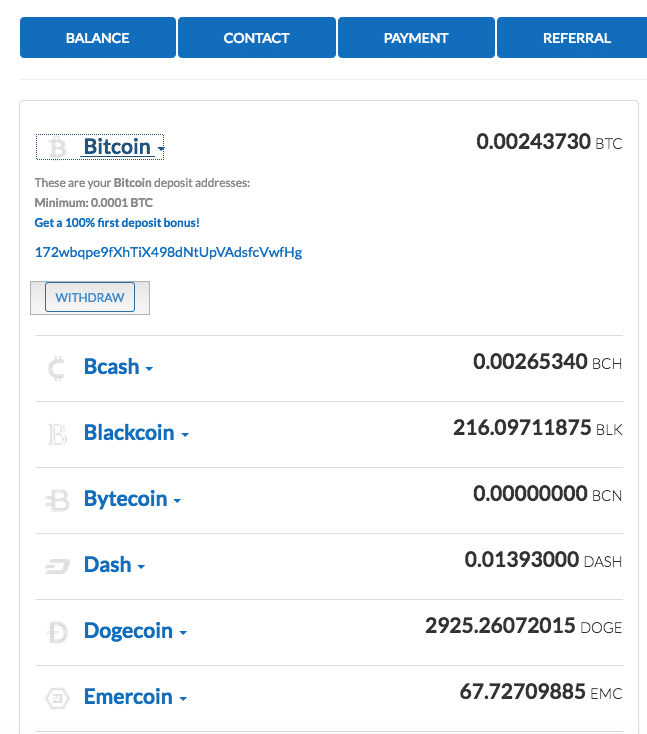Open the CONTACT tab
The image size is (647, 734).
[257, 38]
